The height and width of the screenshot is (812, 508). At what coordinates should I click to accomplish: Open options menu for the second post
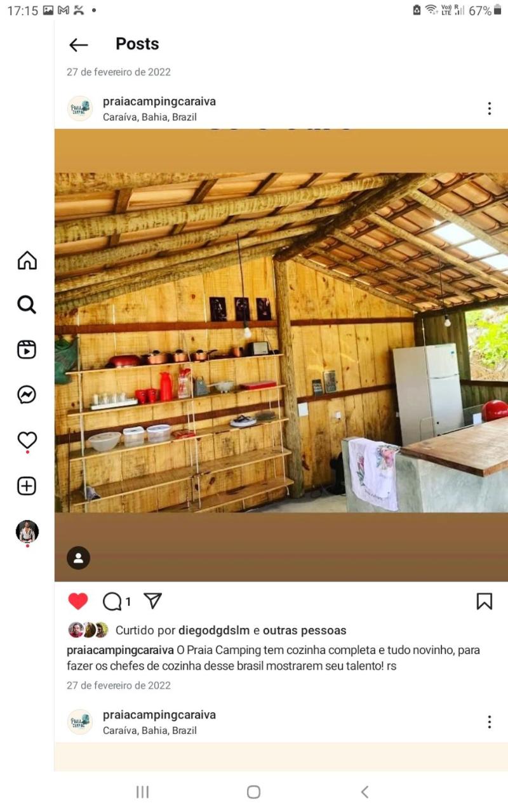pos(489,722)
